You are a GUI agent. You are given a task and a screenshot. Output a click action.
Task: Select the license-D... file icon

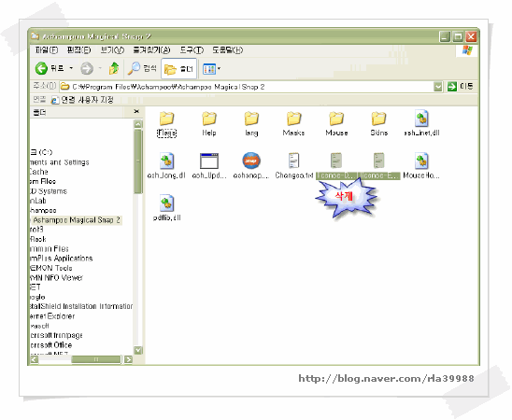coord(336,161)
